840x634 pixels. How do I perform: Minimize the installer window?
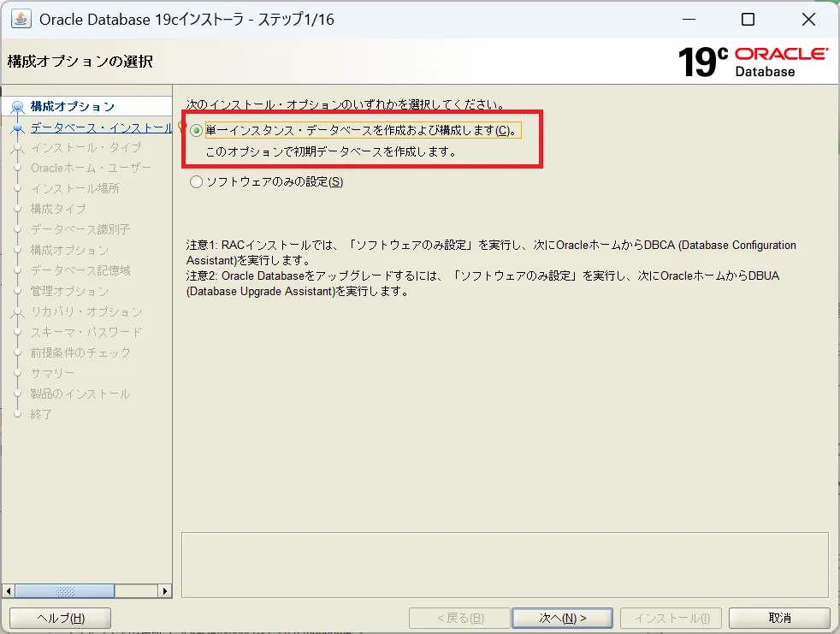(x=689, y=20)
